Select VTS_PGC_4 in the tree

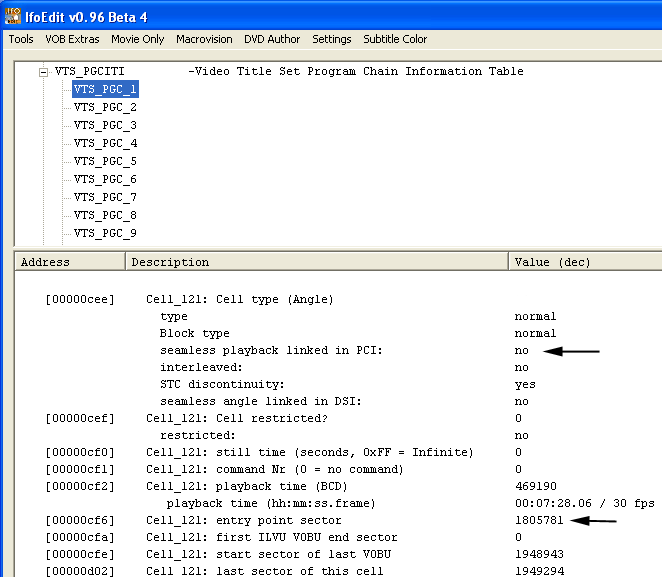click(105, 144)
